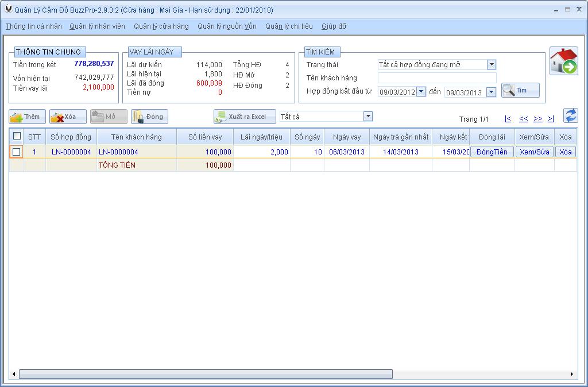Screen dimensions: 588x387
Task: Click the loan date 06/03/2013 cell
Action: tap(347, 152)
